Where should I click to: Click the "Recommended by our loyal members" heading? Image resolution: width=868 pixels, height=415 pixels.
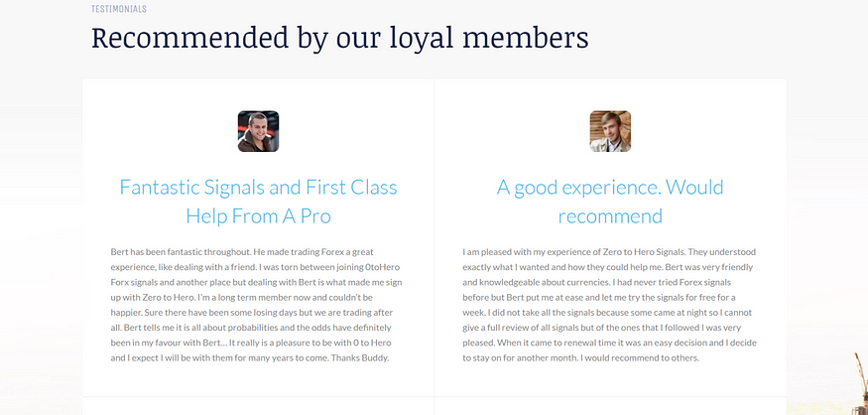click(340, 39)
